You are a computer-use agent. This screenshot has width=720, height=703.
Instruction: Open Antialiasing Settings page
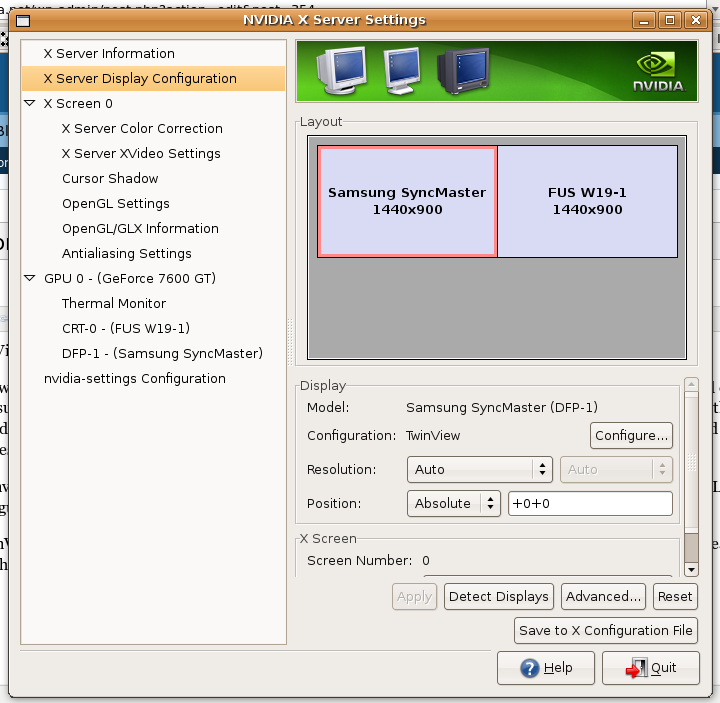click(127, 253)
